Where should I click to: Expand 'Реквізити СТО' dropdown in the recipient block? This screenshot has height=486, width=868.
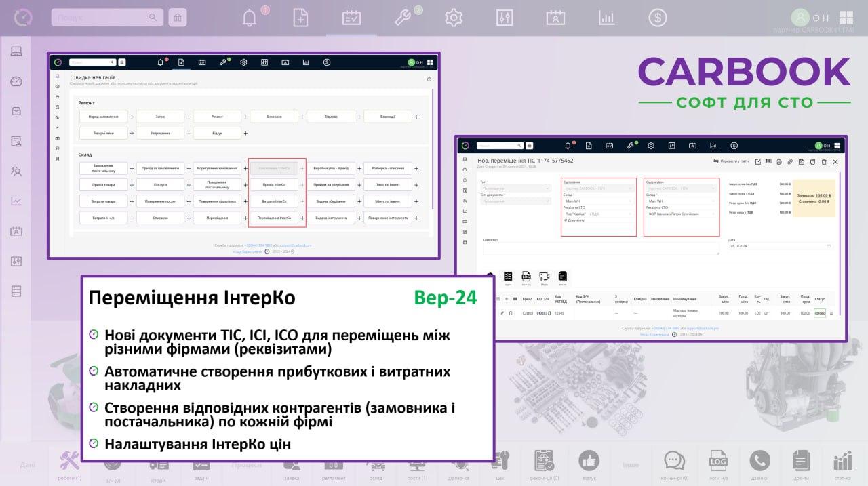pyautogui.click(x=681, y=214)
